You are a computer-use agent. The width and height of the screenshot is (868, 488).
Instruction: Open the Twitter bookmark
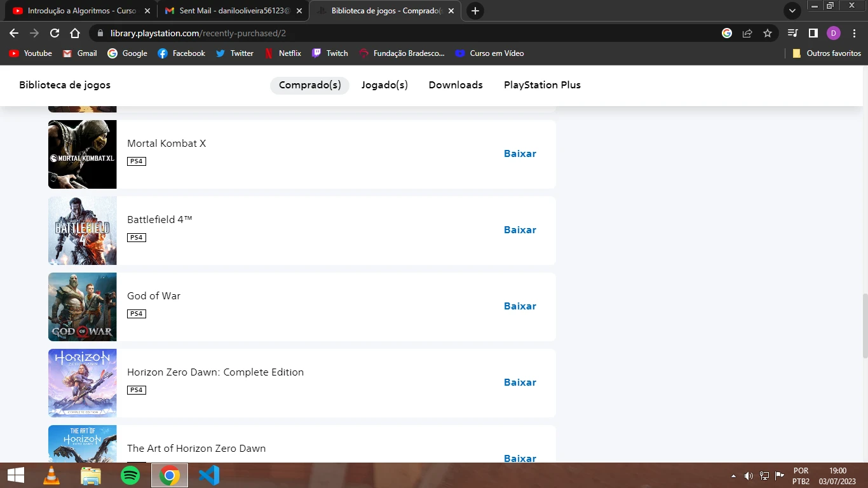[234, 53]
